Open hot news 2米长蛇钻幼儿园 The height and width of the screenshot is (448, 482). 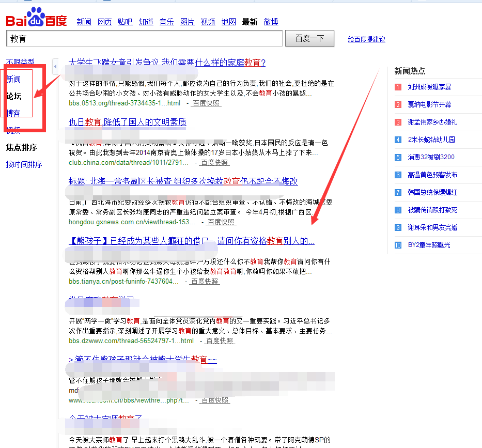click(431, 140)
